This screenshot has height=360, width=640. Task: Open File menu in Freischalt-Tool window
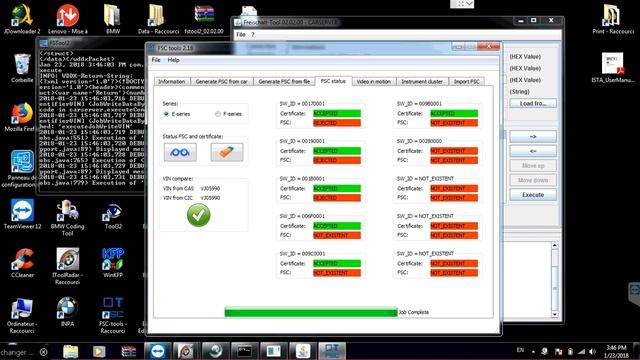tap(241, 35)
